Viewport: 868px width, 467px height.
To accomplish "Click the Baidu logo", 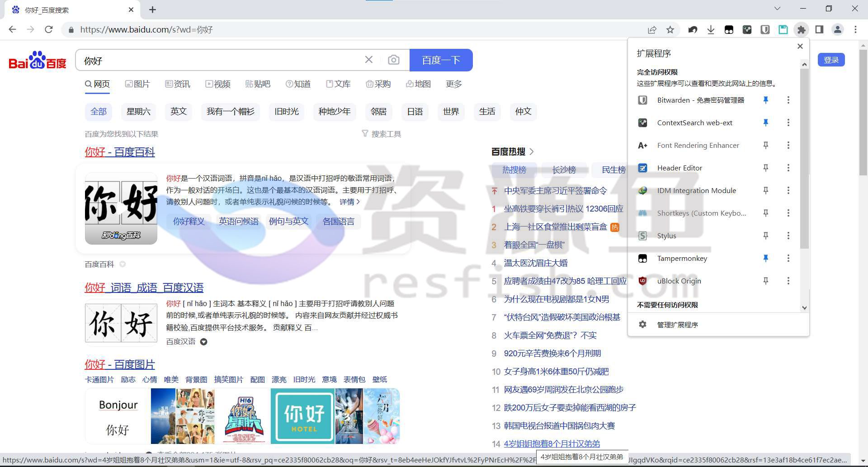I will tap(38, 60).
